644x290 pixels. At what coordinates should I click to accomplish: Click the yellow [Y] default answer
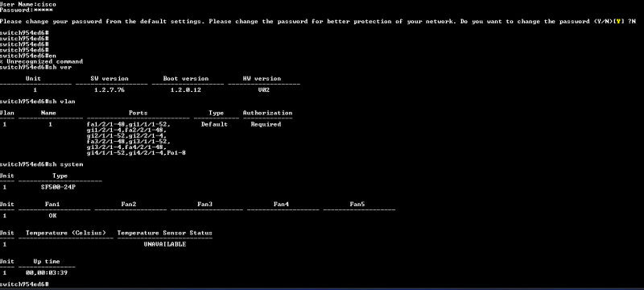point(617,22)
